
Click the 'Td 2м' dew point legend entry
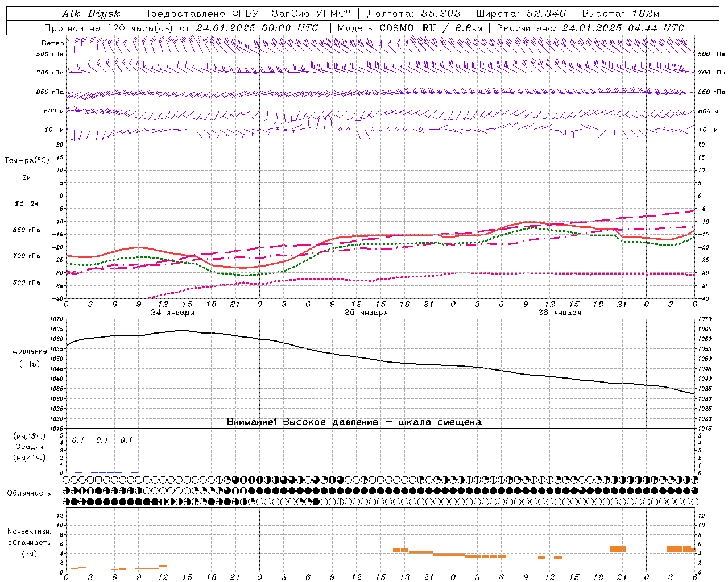27,203
